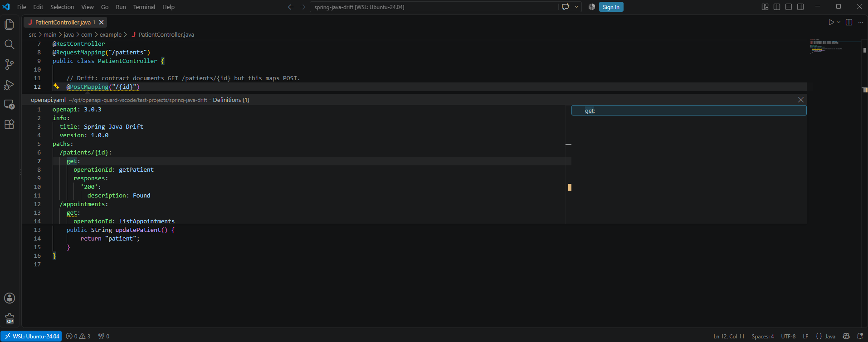Go forward in navigation history
Viewport: 868px width, 342px height.
[x=302, y=7]
